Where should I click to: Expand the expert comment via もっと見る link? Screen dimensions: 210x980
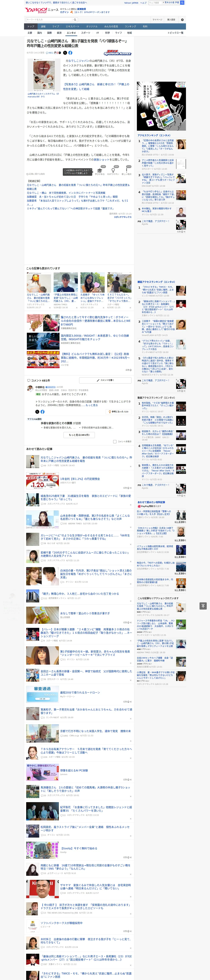click(92, 405)
